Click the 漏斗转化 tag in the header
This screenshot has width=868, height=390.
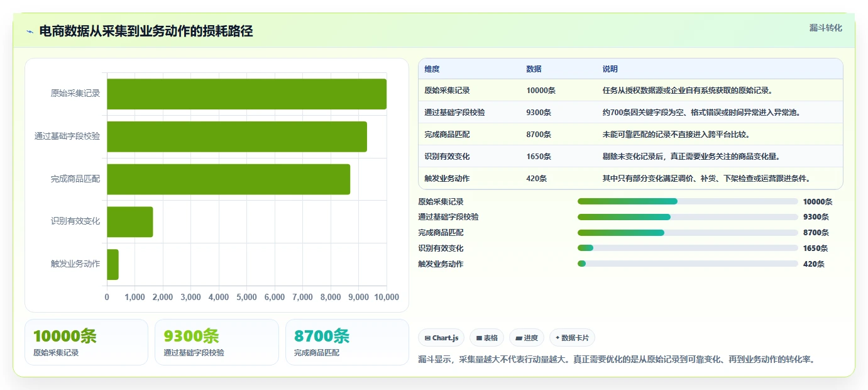[x=825, y=28]
